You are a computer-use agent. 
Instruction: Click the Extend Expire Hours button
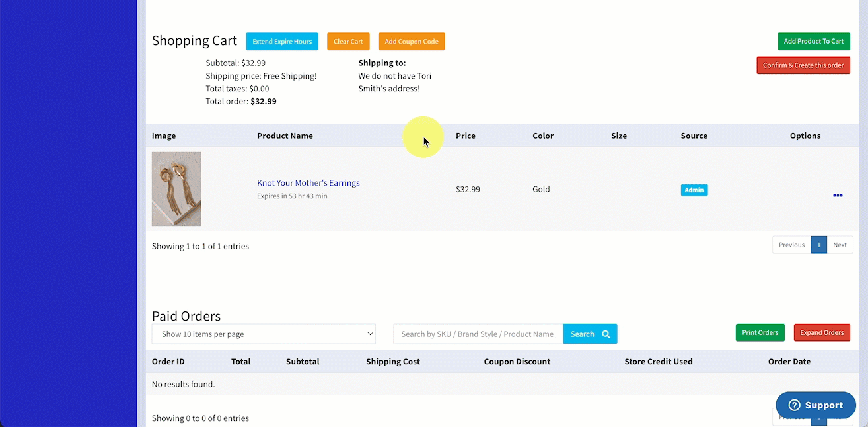[x=282, y=42]
